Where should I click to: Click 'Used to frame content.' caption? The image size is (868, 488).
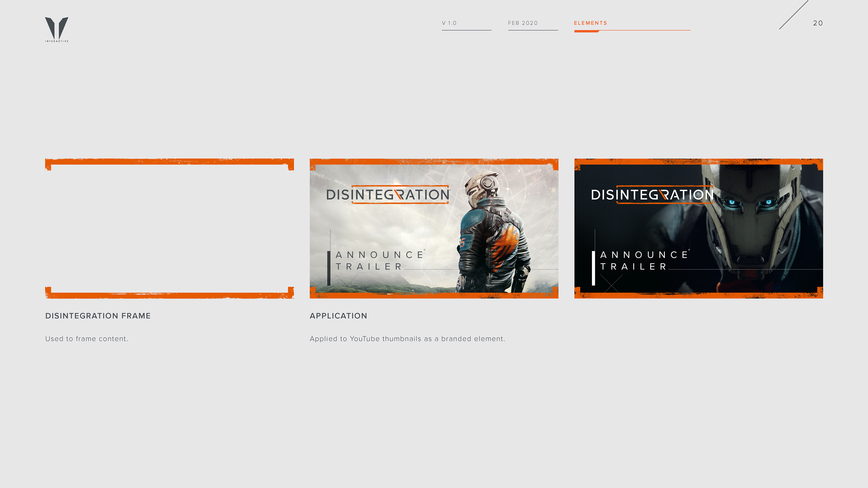87,339
